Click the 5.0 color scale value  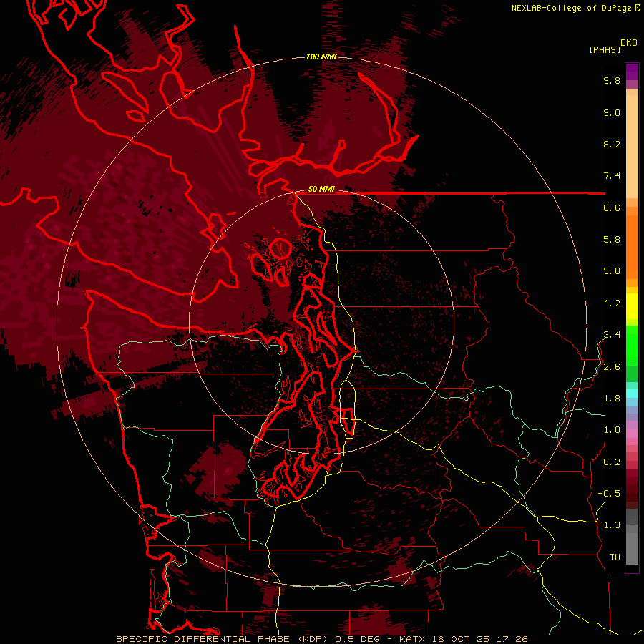[612, 271]
